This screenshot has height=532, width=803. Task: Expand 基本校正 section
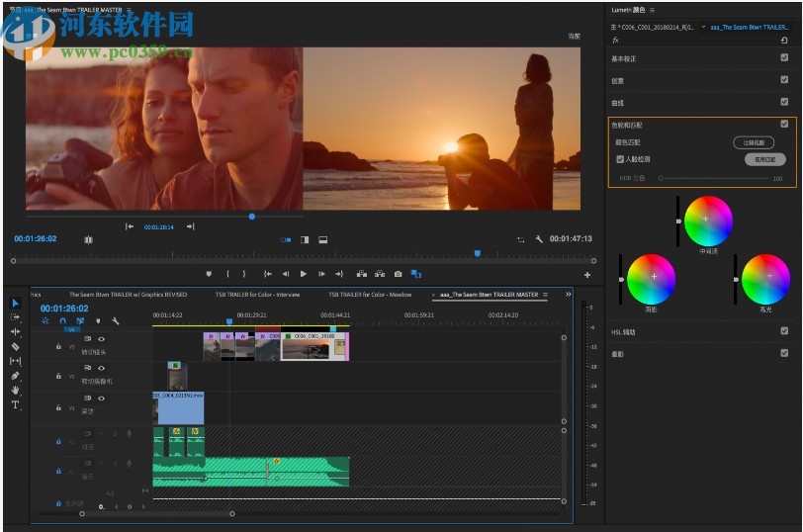(623, 59)
